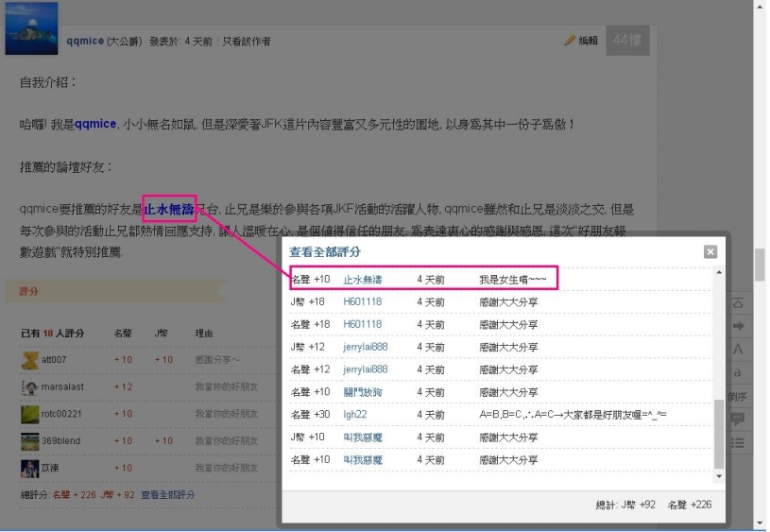The image size is (770, 532).
Task: Click J幣 column header in rating table
Action: tap(161, 334)
